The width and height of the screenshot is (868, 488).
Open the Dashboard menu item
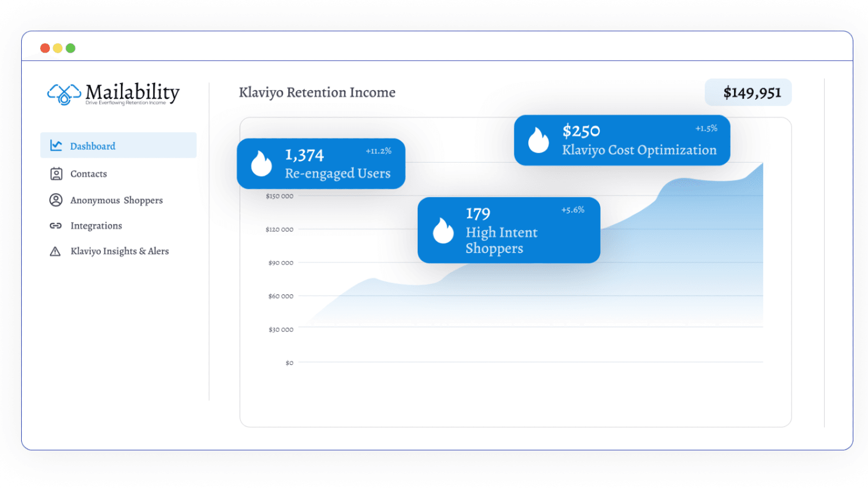(93, 146)
